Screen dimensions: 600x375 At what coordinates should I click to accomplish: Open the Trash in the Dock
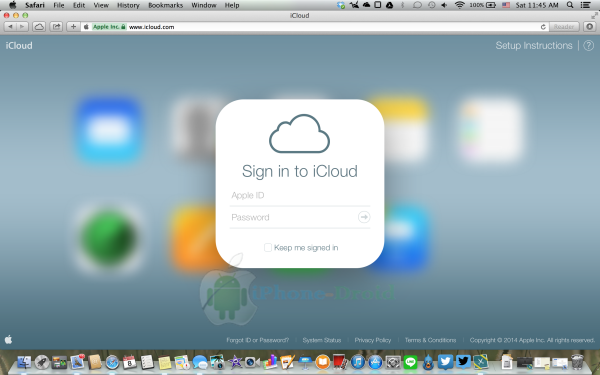577,362
